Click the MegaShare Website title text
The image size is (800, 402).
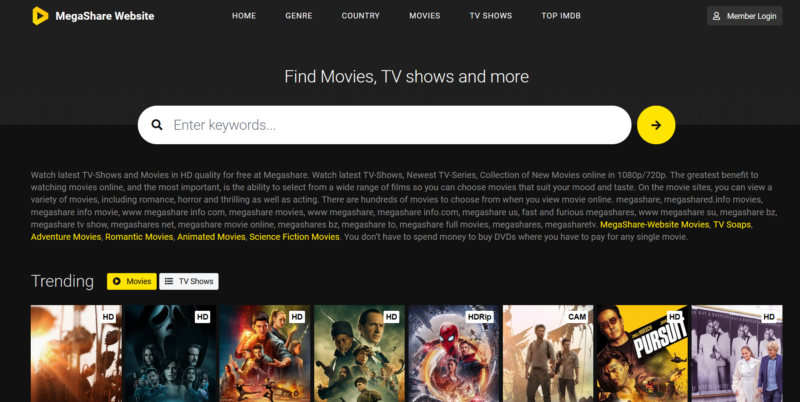point(105,16)
